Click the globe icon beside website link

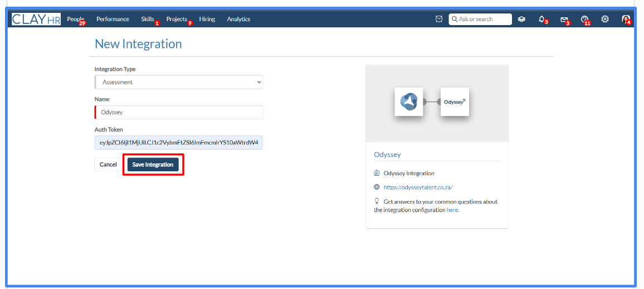(377, 187)
